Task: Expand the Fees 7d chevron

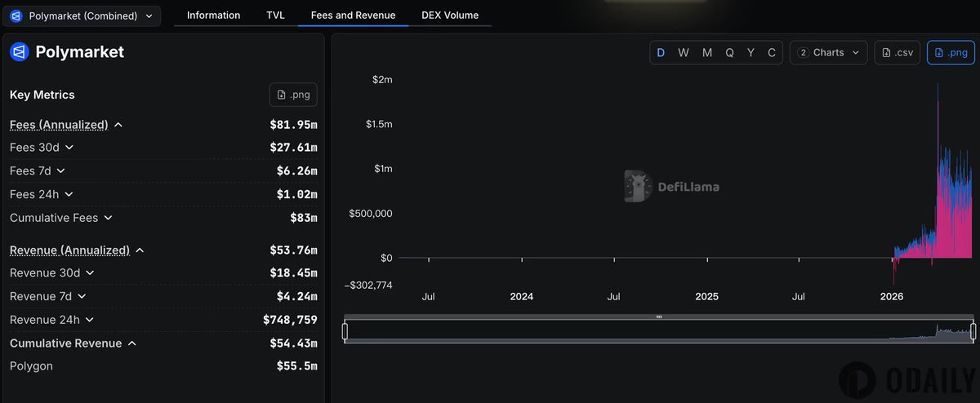Action: (x=60, y=171)
